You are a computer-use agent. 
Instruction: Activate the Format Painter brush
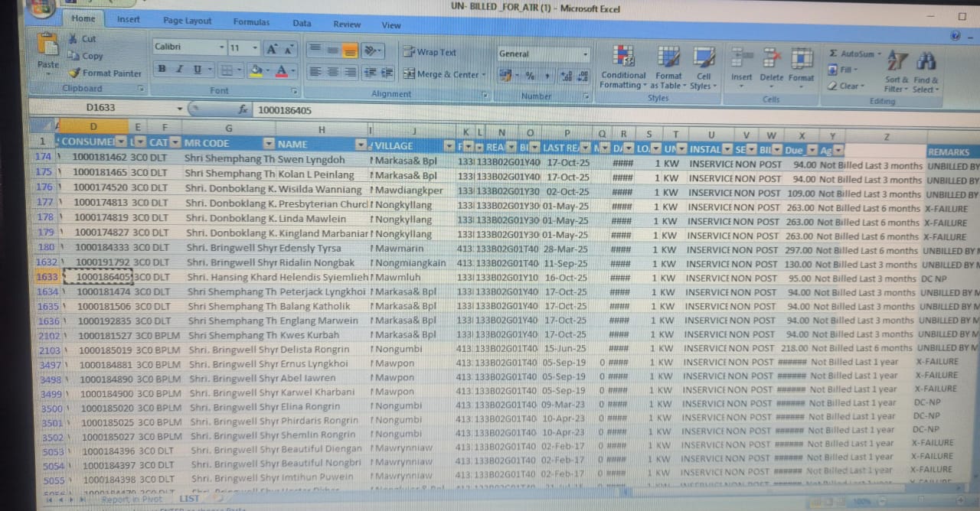[74, 73]
